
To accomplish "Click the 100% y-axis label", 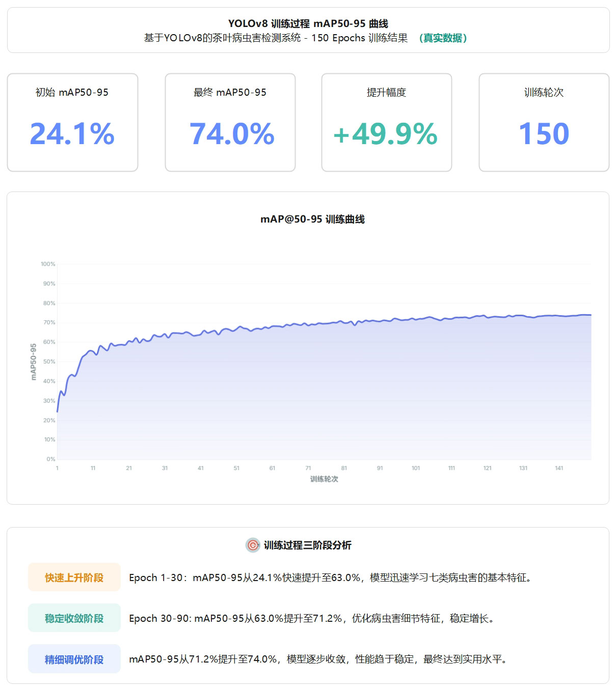I will 48,264.
